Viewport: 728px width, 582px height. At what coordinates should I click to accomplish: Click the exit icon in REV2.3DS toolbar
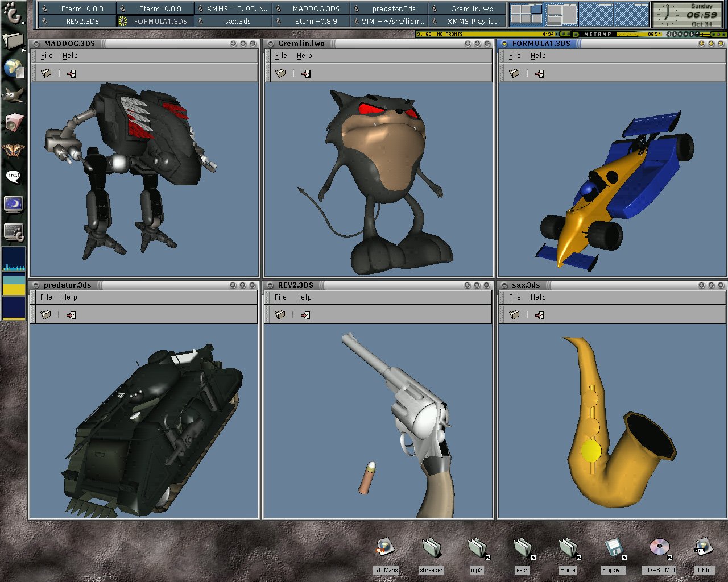point(305,315)
